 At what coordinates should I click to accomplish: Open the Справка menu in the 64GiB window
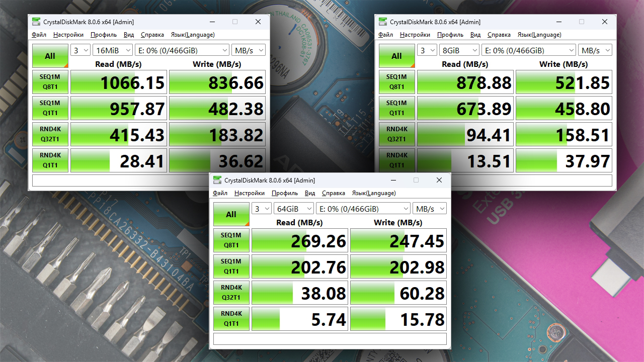pyautogui.click(x=334, y=193)
